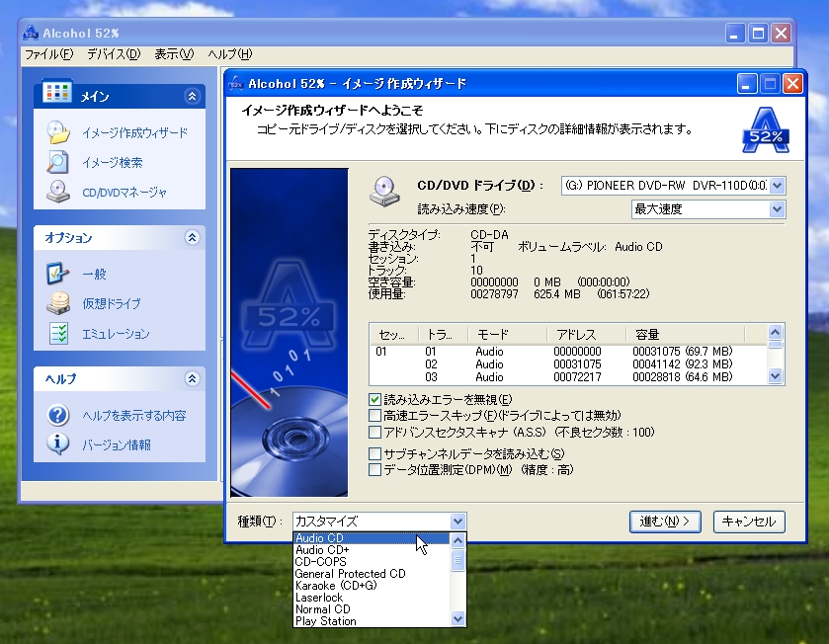Open バージョン情報 link
Image resolution: width=829 pixels, height=644 pixels.
(x=117, y=444)
